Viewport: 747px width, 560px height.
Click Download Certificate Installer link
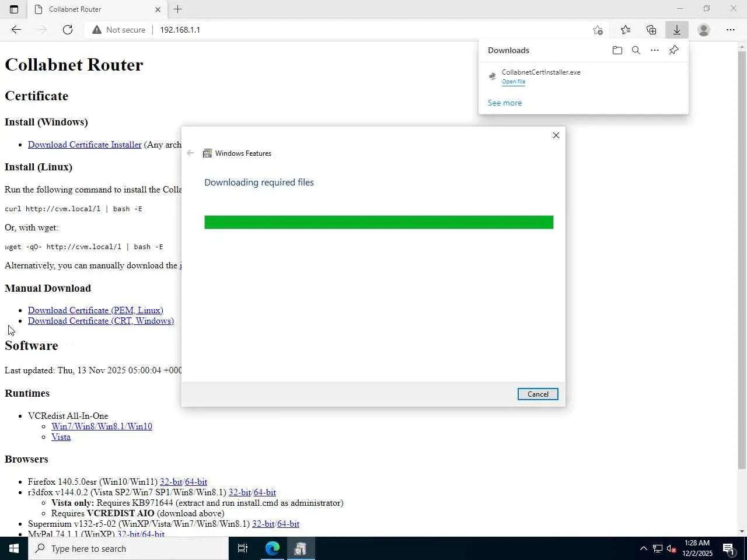point(85,145)
